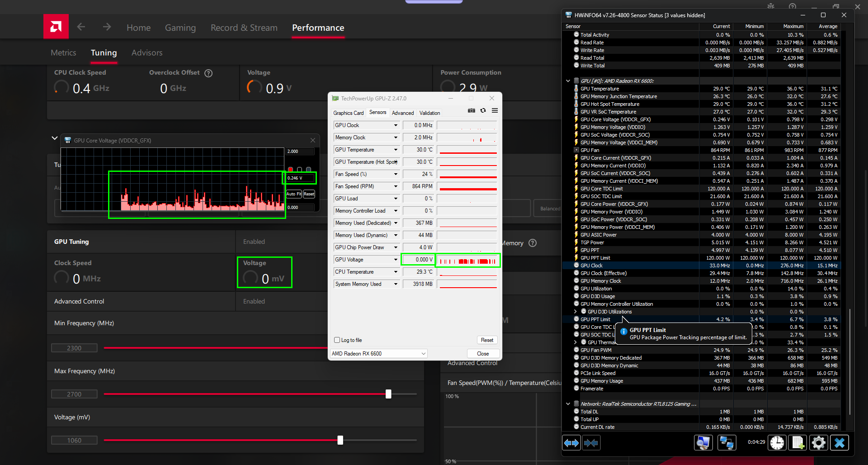Switch to the Home tab

(138, 28)
